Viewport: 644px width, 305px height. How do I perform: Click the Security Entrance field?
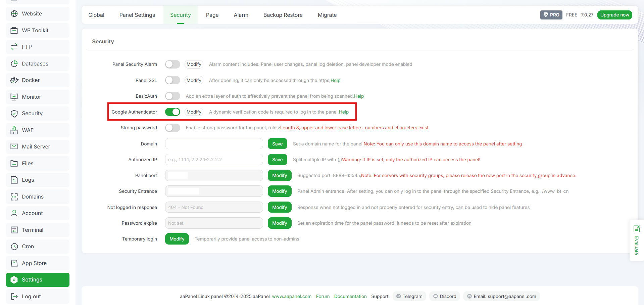(x=214, y=191)
